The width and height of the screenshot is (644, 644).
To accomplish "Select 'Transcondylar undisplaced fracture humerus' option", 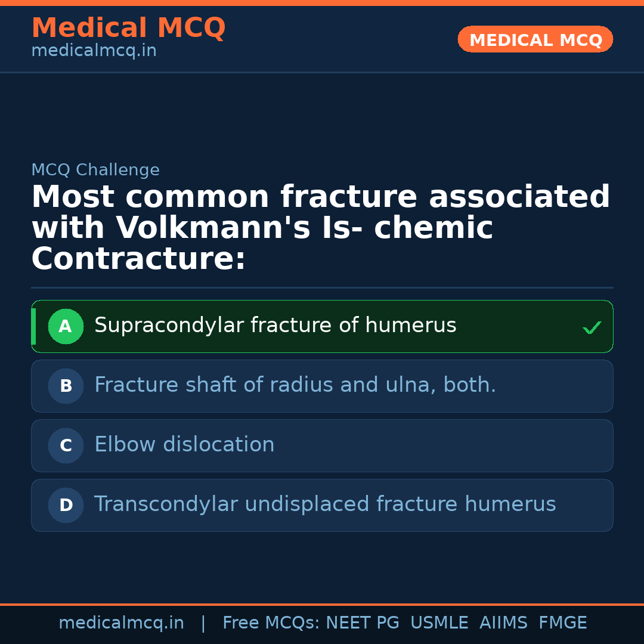I will point(324,504).
